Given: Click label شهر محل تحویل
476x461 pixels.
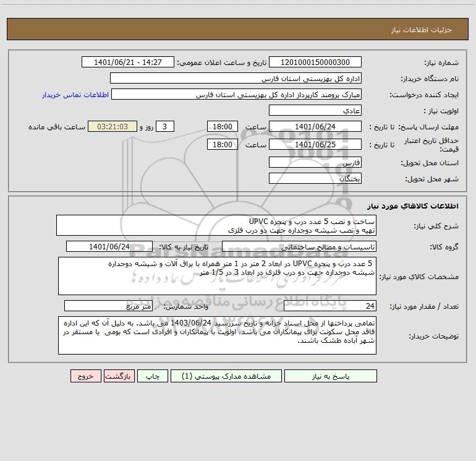Looking at the screenshot, I should tap(431, 179).
